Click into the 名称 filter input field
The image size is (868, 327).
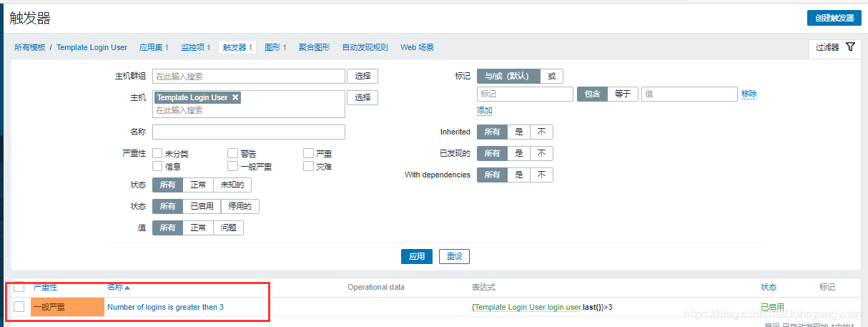click(249, 132)
